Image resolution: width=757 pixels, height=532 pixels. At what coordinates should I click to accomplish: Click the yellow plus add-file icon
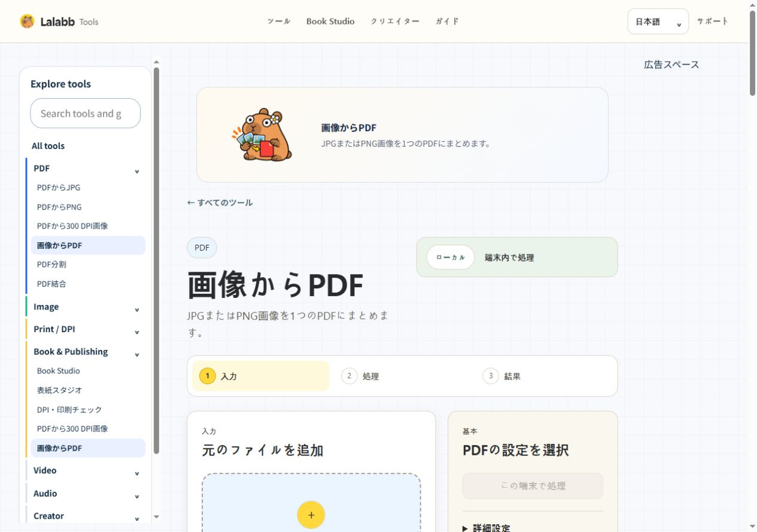(x=311, y=515)
